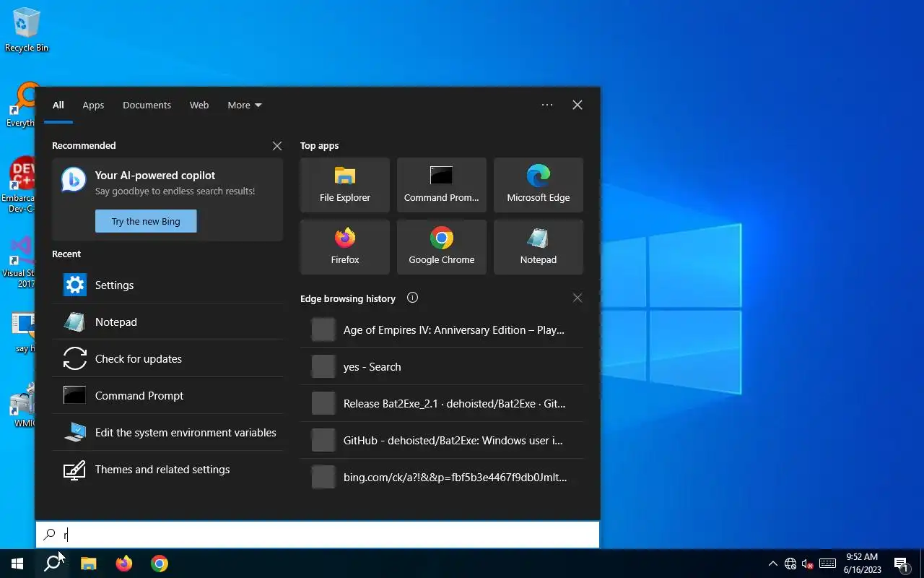This screenshot has width=924, height=578.
Task: Open GitHub - dehoisted/Bat2Exe history entry
Action: [442, 440]
